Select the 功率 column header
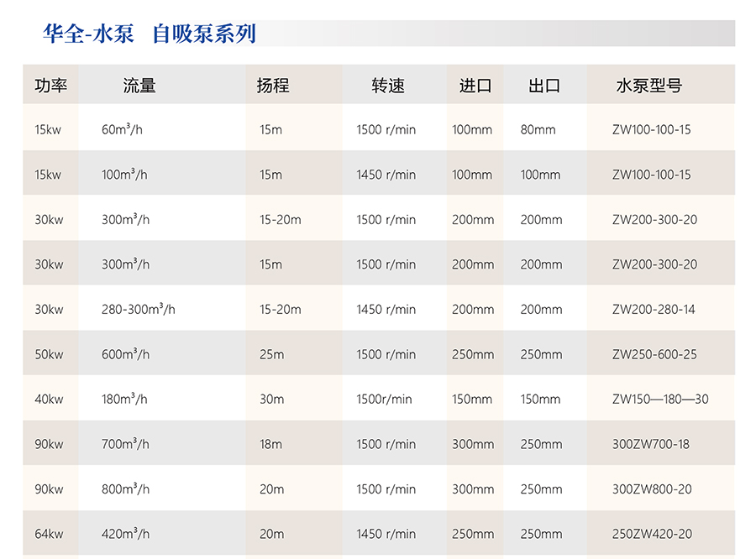Viewport: 756px width, 559px height. (50, 86)
